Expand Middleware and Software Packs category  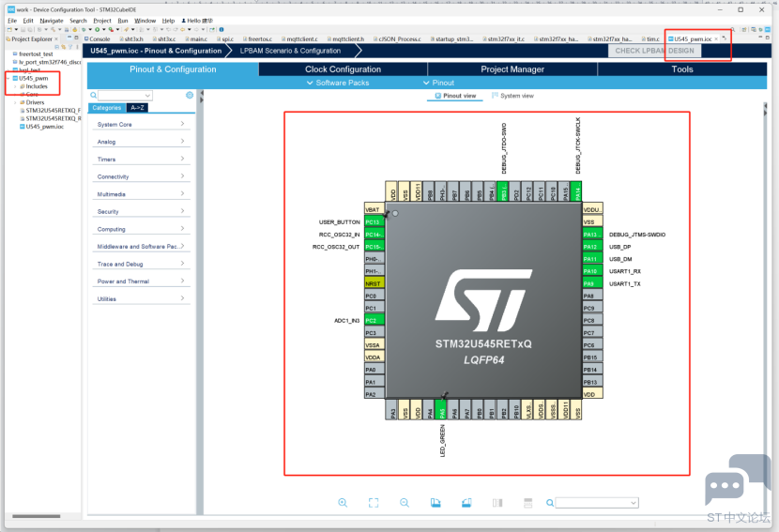coord(141,247)
